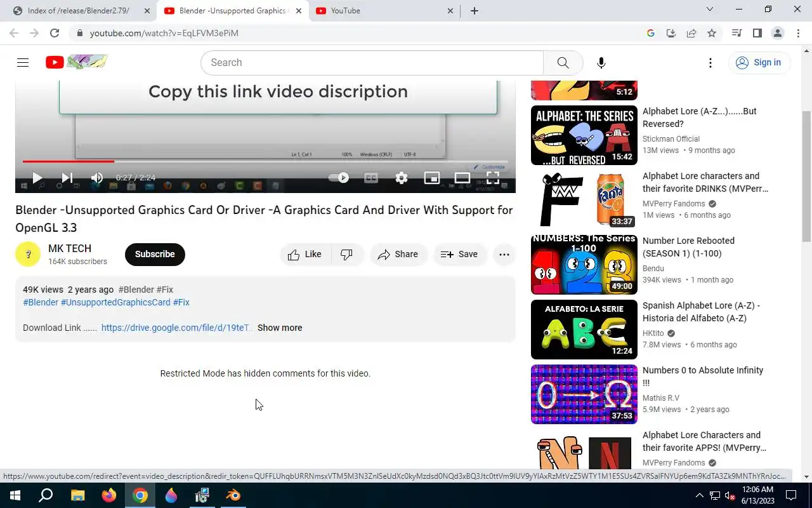Share this page icon in toolbar
The width and height of the screenshot is (812, 508).
(x=691, y=33)
